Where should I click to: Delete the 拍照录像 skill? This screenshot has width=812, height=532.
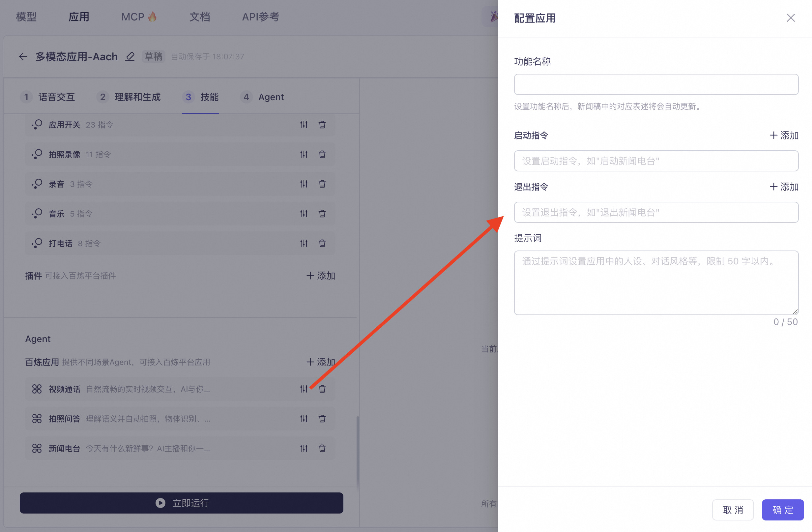(x=322, y=154)
